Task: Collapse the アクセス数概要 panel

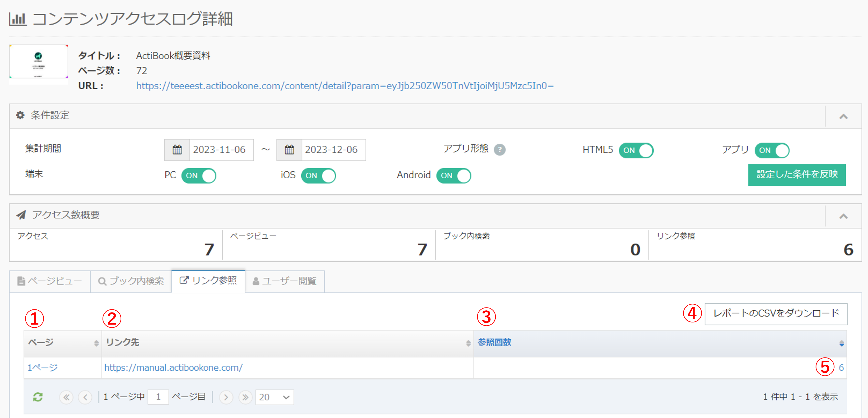Action: pyautogui.click(x=843, y=216)
